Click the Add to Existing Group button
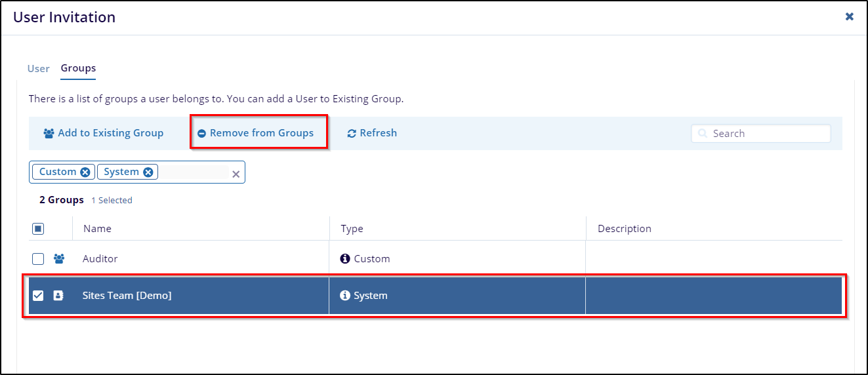The height and width of the screenshot is (375, 868). (104, 133)
